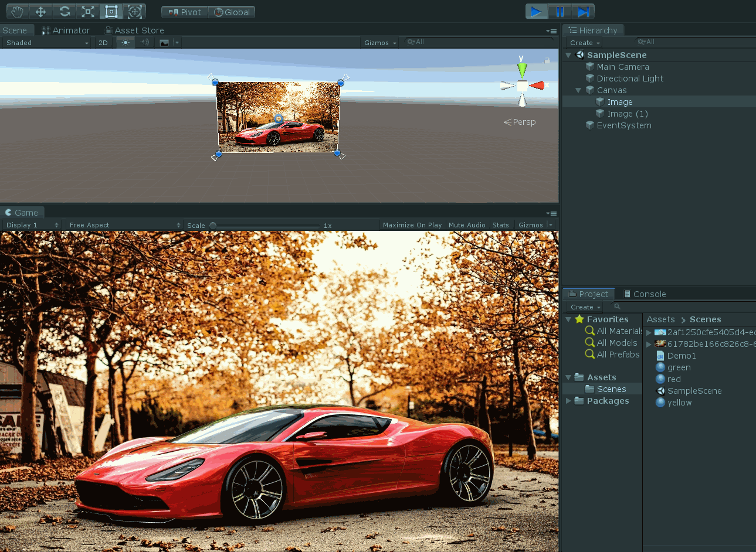This screenshot has height=552, width=756.
Task: Select the Move tool
Action: (x=40, y=12)
